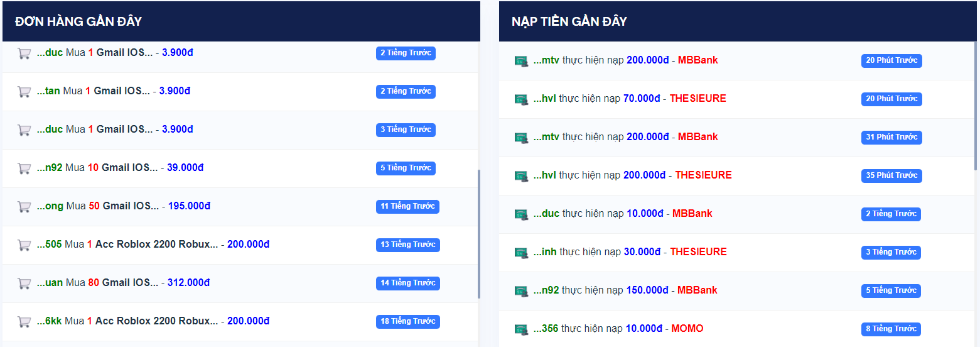Click money icon in ...mtv 31 Phút Trước deposit
This screenshot has width=980, height=347.
coord(521,138)
